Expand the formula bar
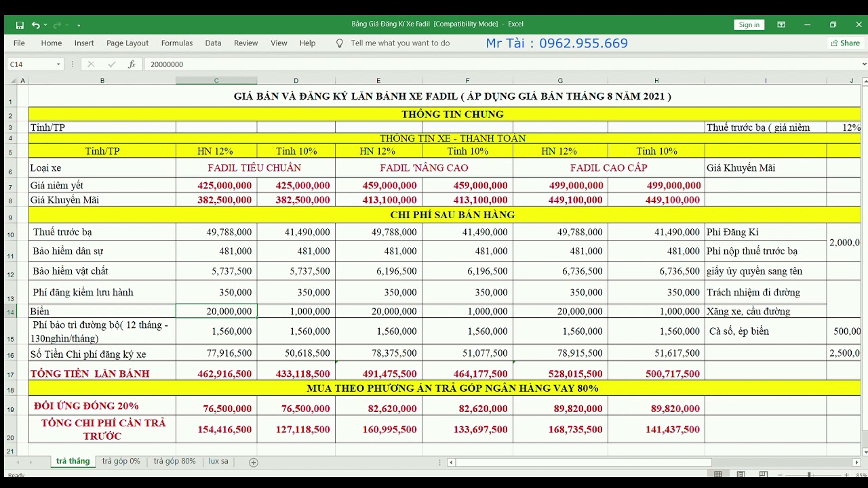The image size is (868, 488). click(x=864, y=64)
